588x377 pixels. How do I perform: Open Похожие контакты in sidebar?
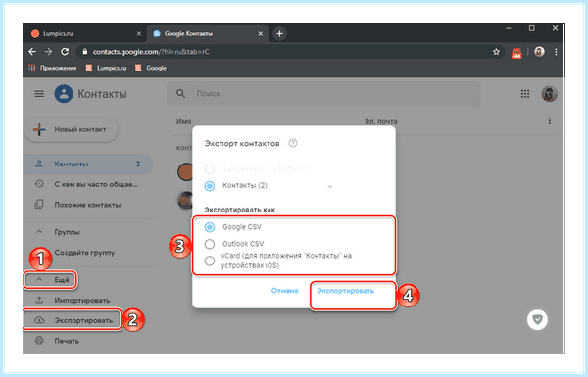pos(89,205)
